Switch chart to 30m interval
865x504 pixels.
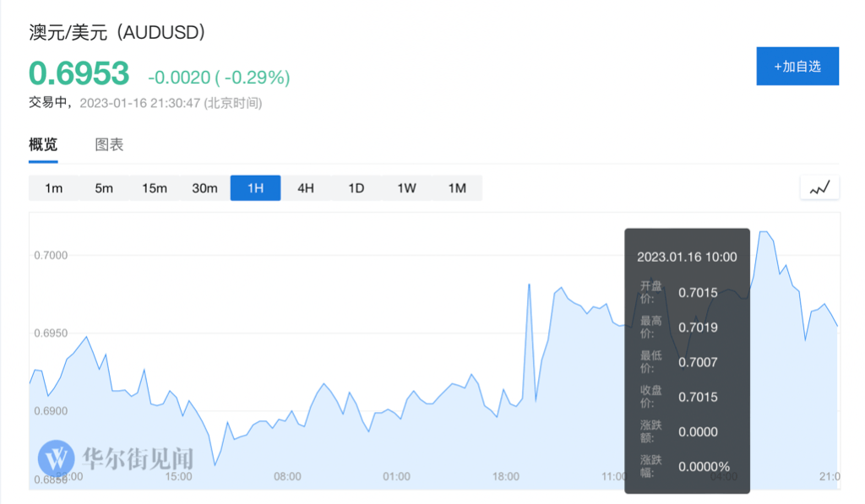[x=204, y=188]
